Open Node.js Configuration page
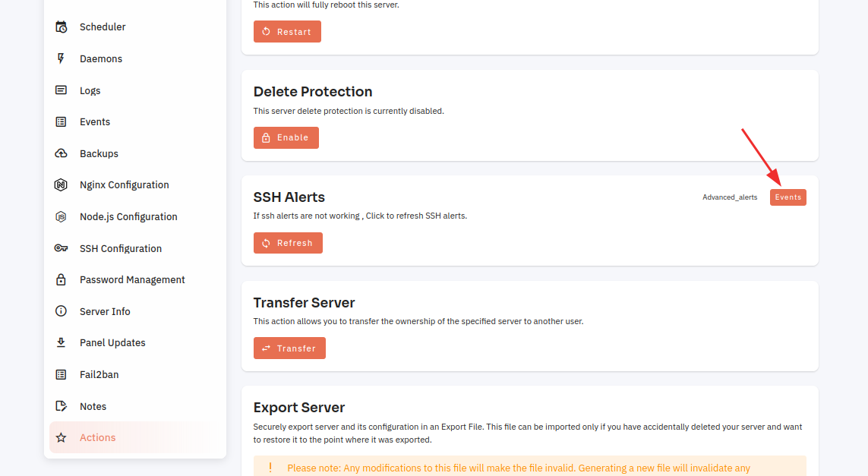The image size is (868, 476). [x=135, y=216]
